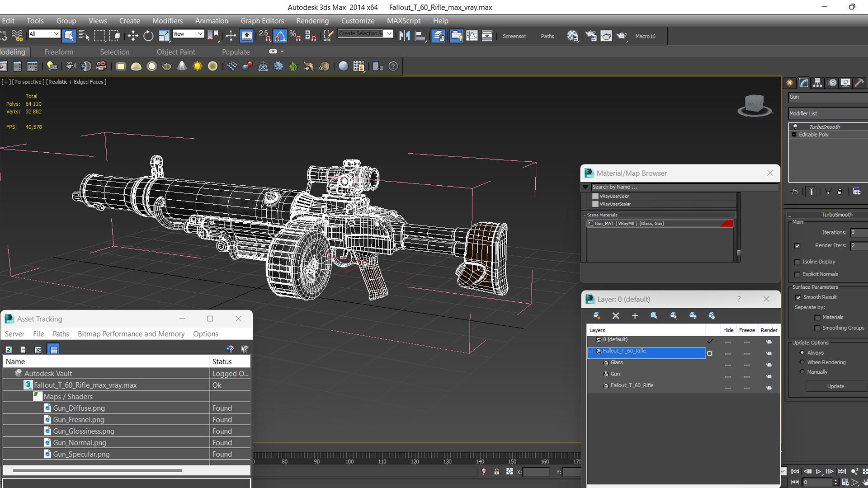
Task: Open the Rendering menu
Action: [312, 21]
